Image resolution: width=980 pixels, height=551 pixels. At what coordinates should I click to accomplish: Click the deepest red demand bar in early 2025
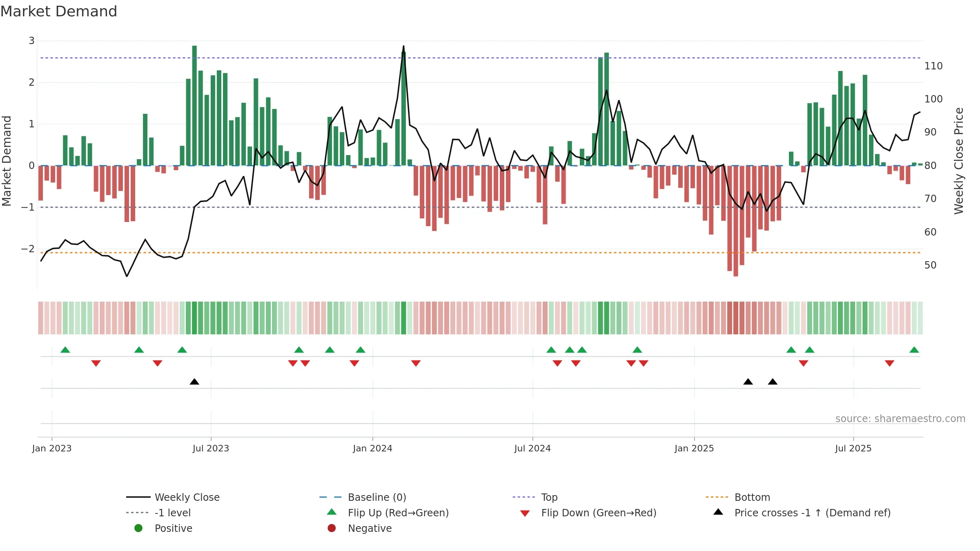point(736,221)
